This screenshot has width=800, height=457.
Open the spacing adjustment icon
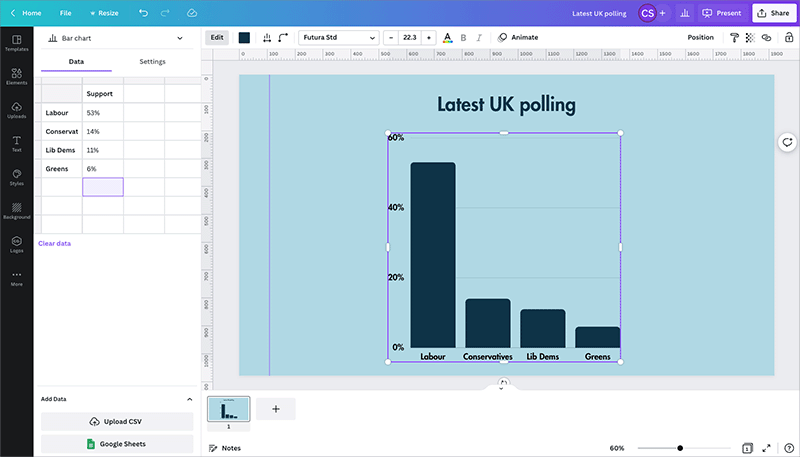(267, 37)
